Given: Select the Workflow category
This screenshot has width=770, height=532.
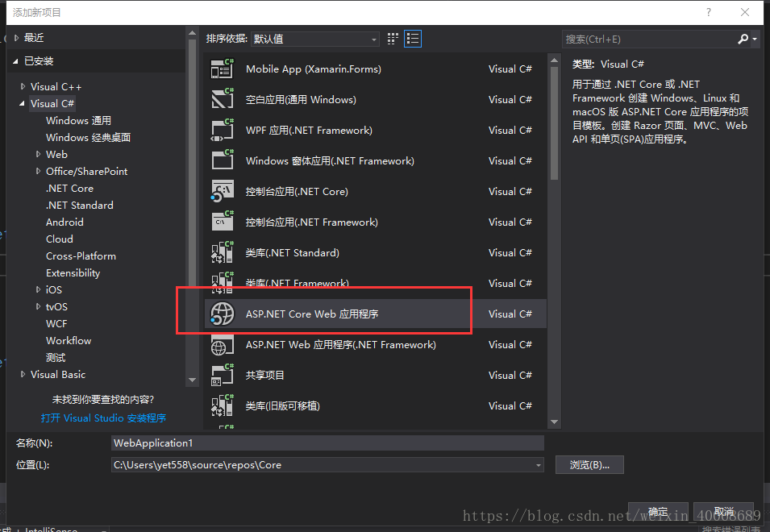Looking at the screenshot, I should (x=69, y=341).
